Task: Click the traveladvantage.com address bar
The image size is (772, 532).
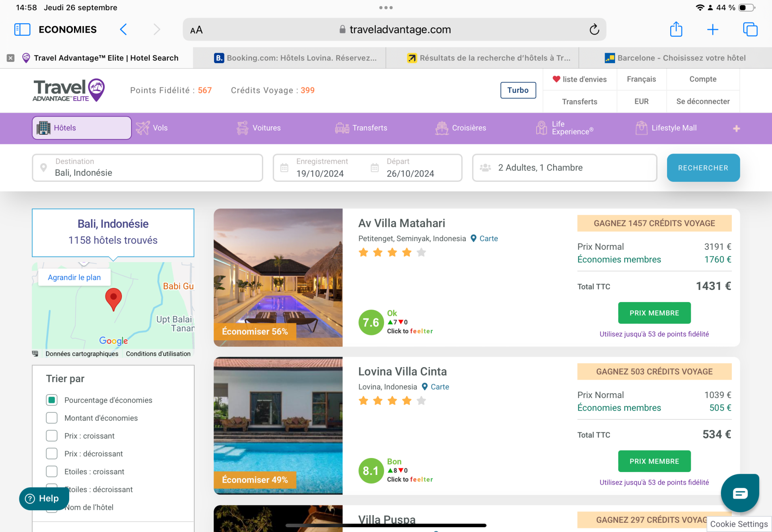Action: coord(394,29)
